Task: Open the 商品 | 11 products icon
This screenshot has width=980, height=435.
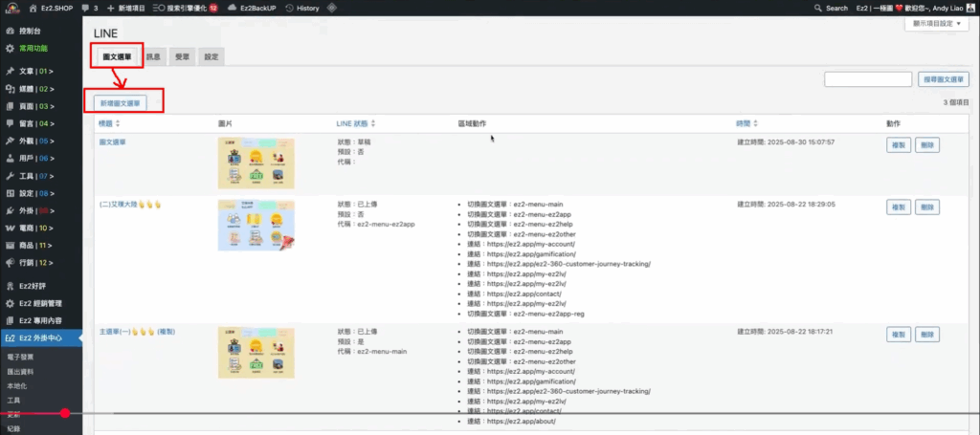Action: click(x=10, y=246)
